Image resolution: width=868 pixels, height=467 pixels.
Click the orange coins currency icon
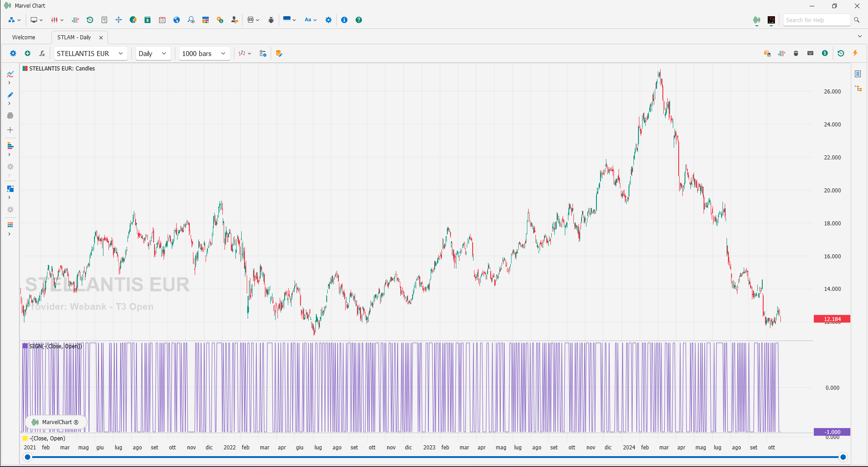(x=220, y=20)
